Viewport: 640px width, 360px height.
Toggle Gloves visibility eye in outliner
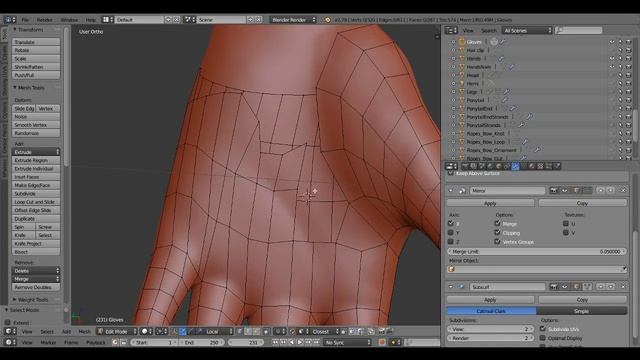pos(612,42)
